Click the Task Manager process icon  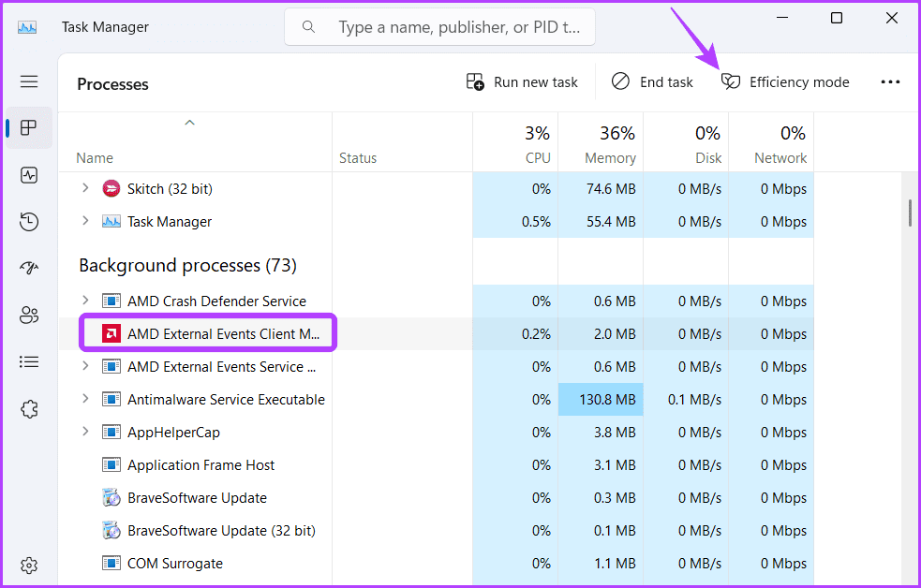point(111,221)
